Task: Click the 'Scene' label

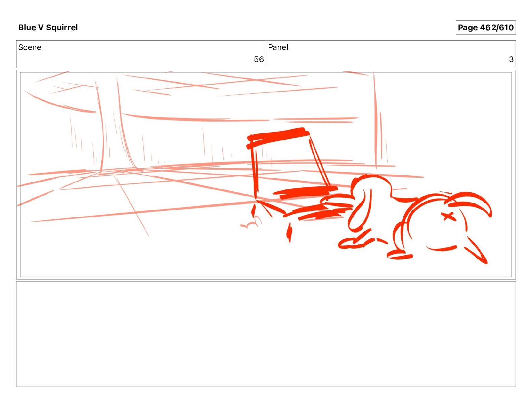Action: pos(30,47)
